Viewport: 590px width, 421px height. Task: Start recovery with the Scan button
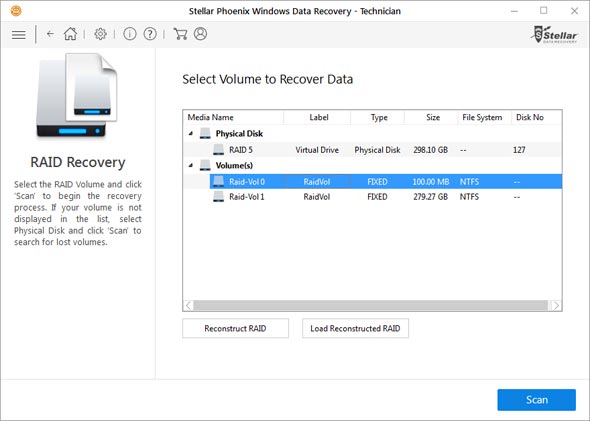(x=537, y=400)
